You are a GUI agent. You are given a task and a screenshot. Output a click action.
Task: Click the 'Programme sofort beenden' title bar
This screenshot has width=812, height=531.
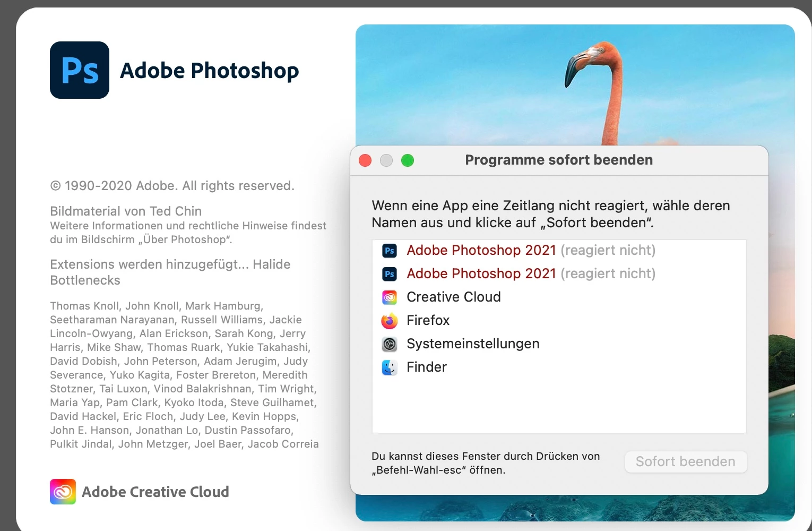click(559, 160)
